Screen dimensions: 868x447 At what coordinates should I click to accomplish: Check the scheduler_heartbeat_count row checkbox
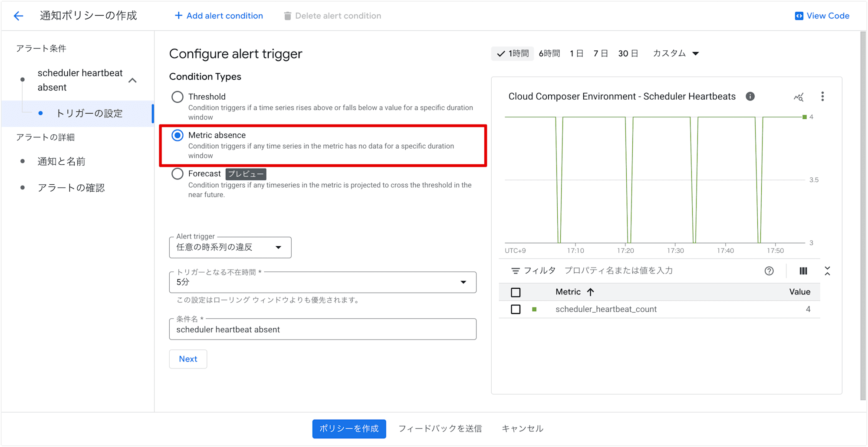pos(516,309)
